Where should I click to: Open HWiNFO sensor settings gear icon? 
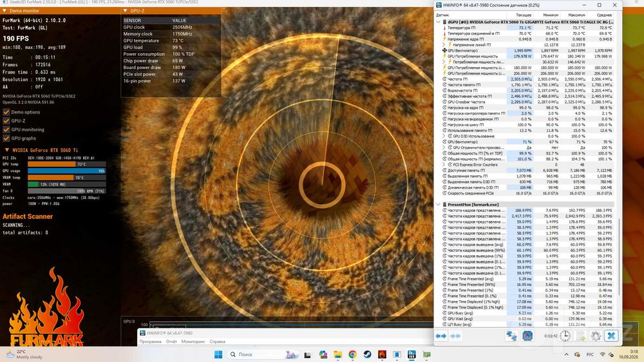[596, 336]
